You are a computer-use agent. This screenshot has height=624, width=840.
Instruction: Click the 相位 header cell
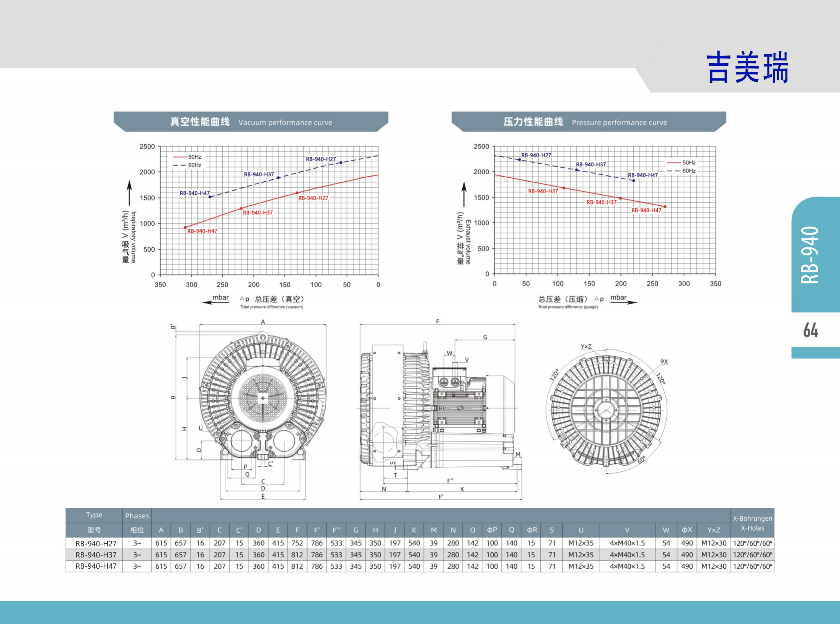(x=137, y=530)
